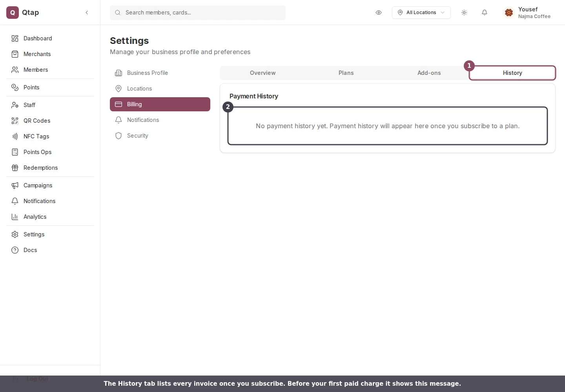Click the Billing card icon
The height and width of the screenshot is (392, 565).
click(x=118, y=104)
